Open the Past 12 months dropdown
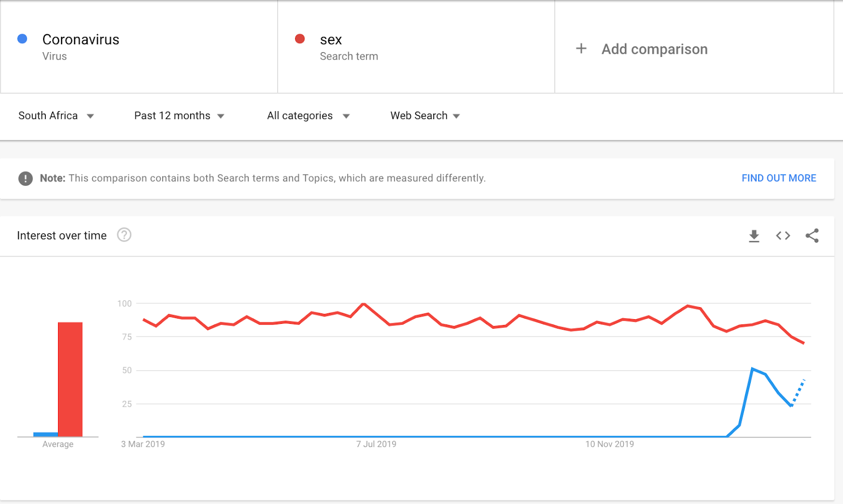 179,116
